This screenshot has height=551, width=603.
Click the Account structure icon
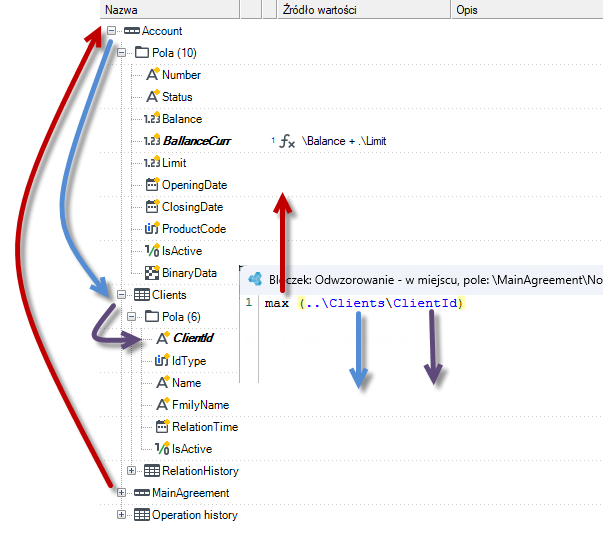(132, 30)
